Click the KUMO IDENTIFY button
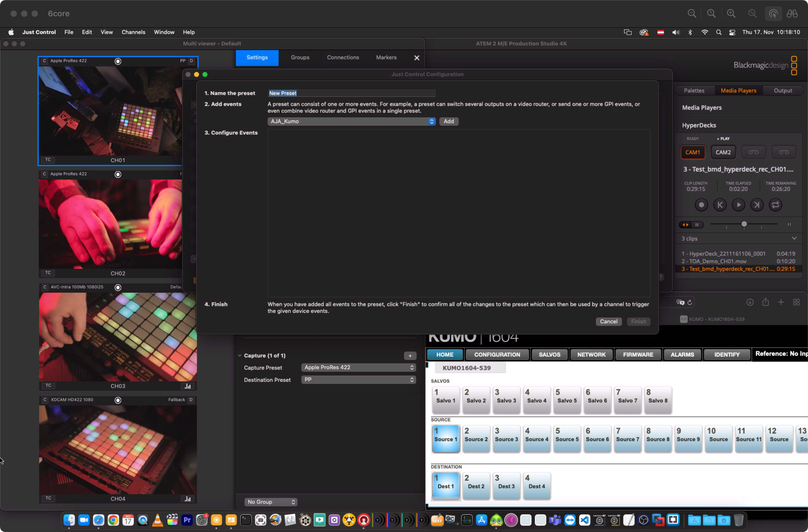The image size is (808, 532). (726, 355)
